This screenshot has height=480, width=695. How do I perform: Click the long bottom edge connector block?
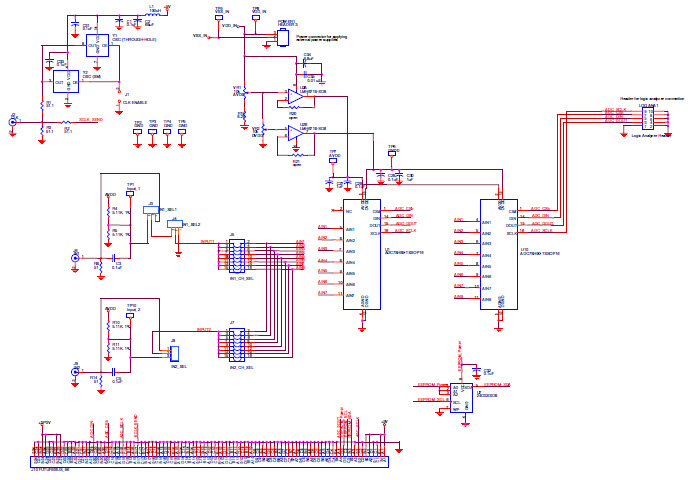(x=209, y=462)
